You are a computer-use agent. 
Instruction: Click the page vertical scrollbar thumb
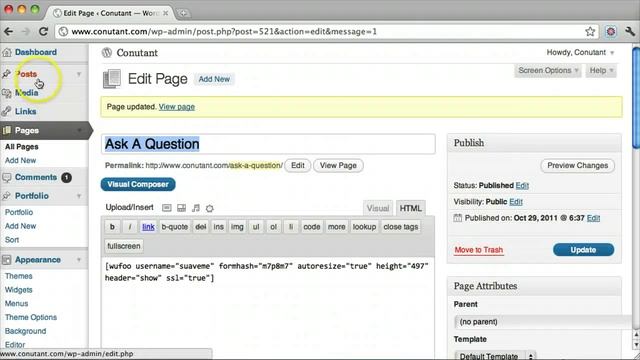636,98
